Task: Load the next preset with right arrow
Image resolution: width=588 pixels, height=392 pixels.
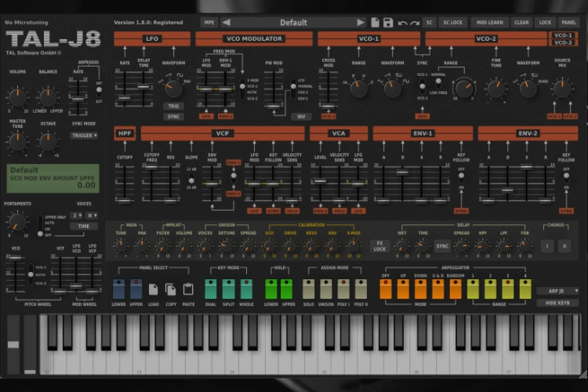Action: point(361,23)
